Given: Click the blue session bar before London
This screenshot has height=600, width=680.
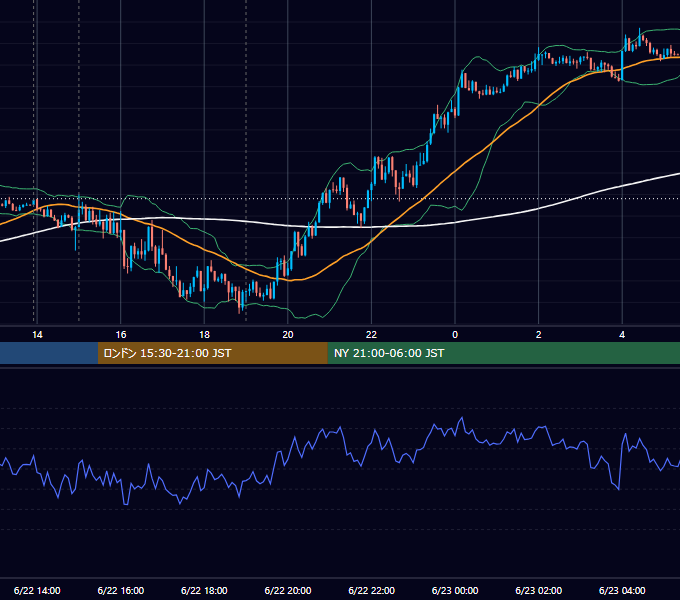Looking at the screenshot, I should 49,353.
